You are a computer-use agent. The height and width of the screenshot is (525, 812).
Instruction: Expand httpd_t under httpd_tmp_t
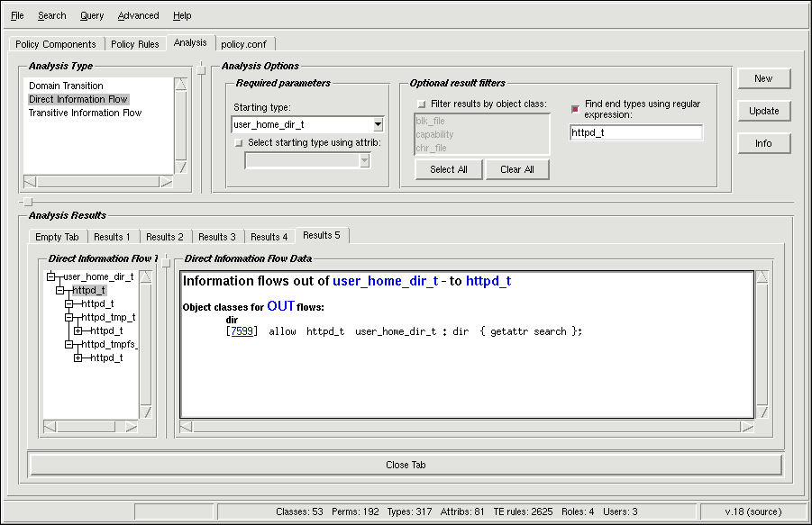click(x=78, y=330)
